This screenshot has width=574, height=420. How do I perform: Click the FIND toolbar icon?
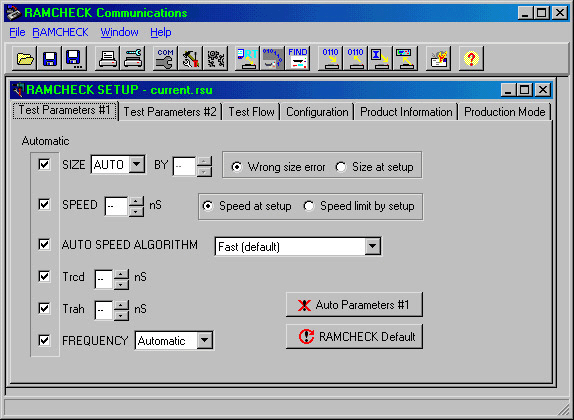point(298,58)
